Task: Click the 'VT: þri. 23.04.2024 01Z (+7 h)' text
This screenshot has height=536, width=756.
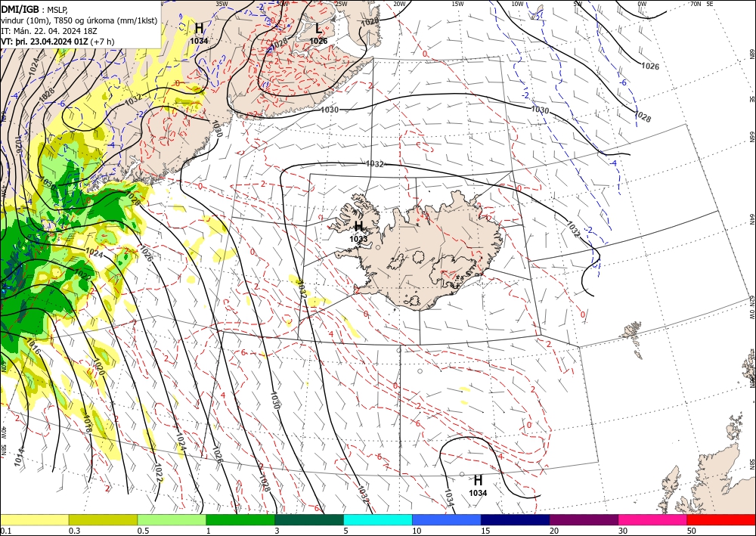Action: point(58,41)
